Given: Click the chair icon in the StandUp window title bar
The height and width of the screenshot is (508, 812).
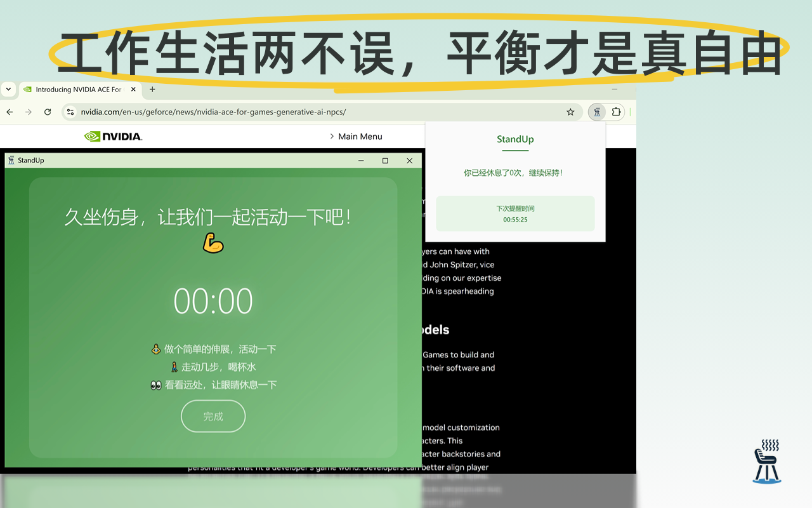Looking at the screenshot, I should click(x=10, y=160).
